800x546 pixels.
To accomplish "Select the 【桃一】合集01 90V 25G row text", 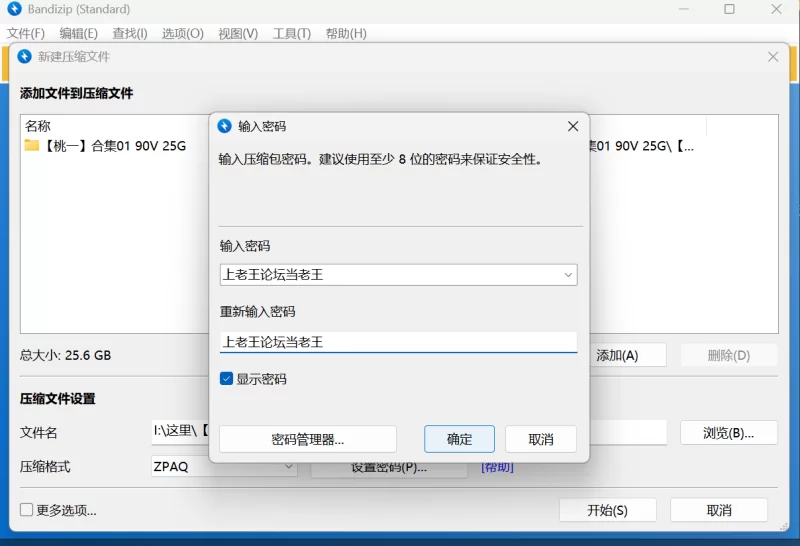I will 116,146.
